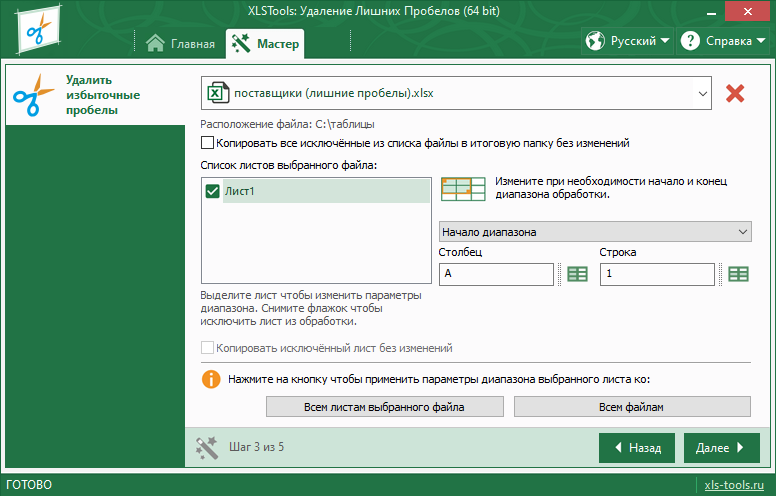Click the range table icon near the hint text

tap(463, 189)
